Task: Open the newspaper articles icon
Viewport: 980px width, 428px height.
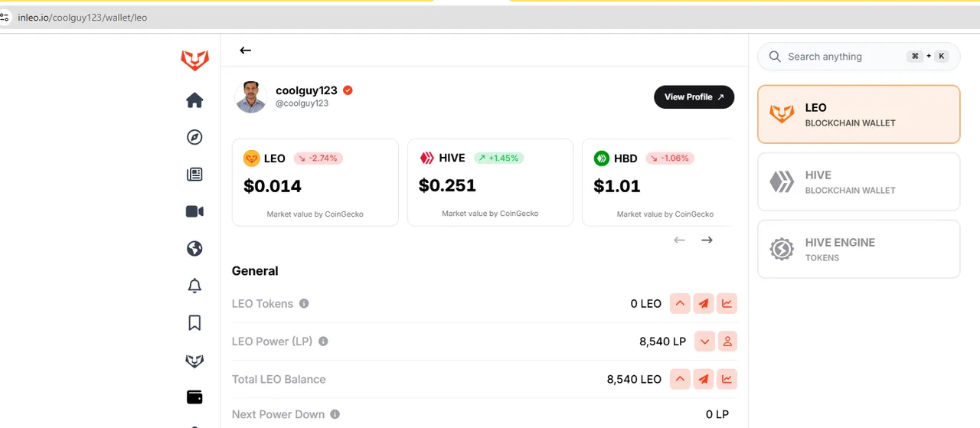Action: [x=194, y=175]
